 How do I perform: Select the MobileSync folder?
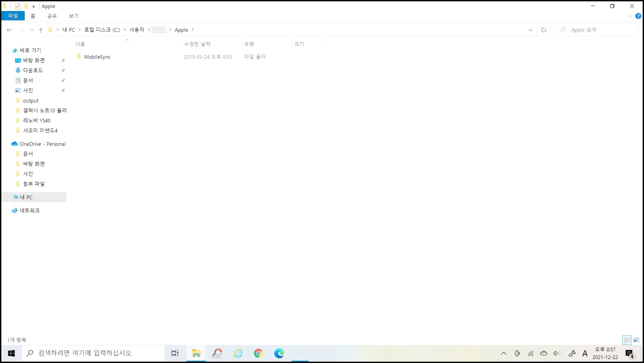pos(97,57)
